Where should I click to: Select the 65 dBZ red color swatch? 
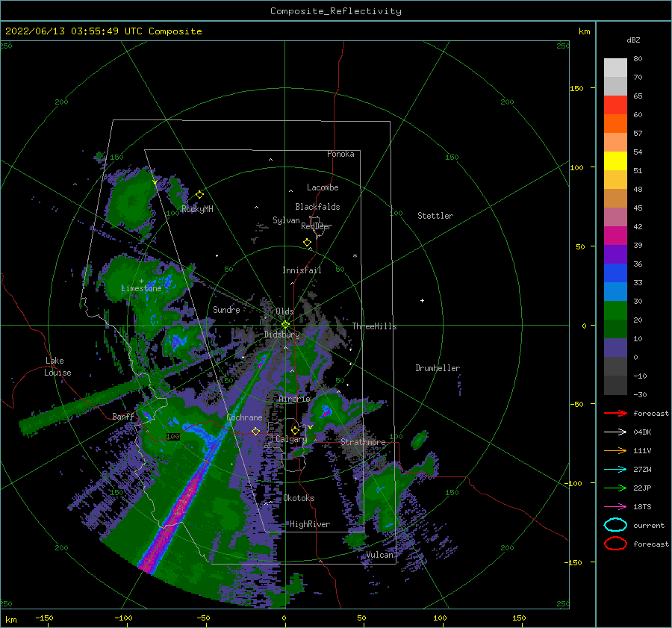[x=615, y=105]
